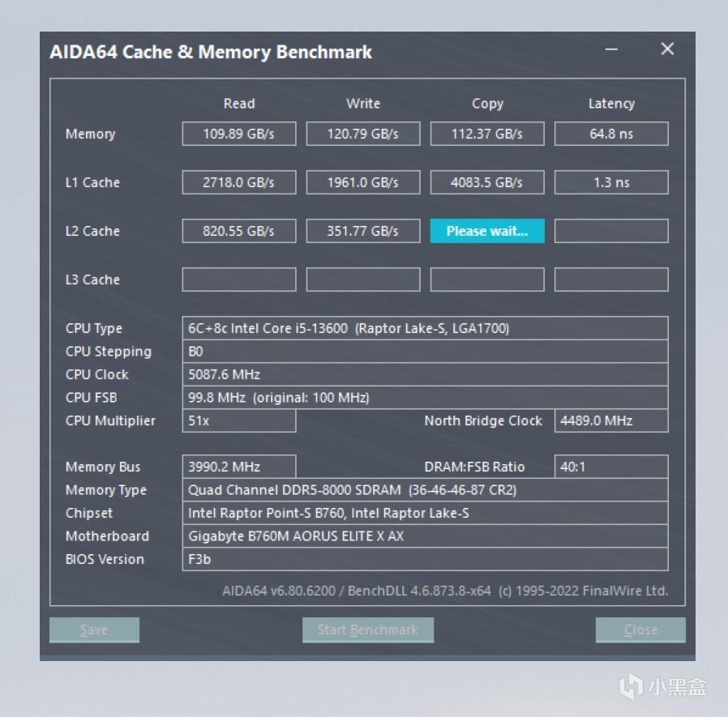This screenshot has width=728, height=717.
Task: Click the Write column header
Action: click(x=363, y=103)
